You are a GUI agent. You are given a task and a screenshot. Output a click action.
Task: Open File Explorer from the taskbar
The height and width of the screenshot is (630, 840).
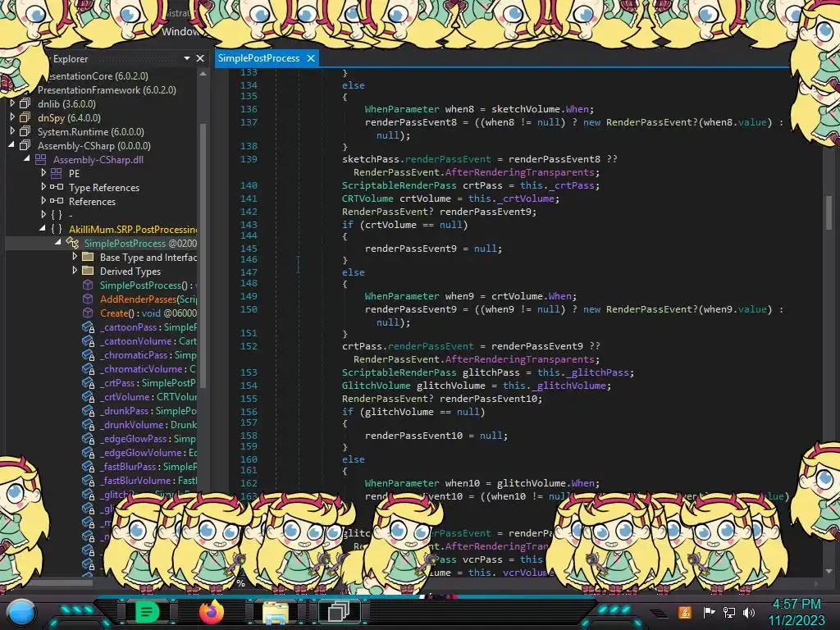click(x=275, y=612)
